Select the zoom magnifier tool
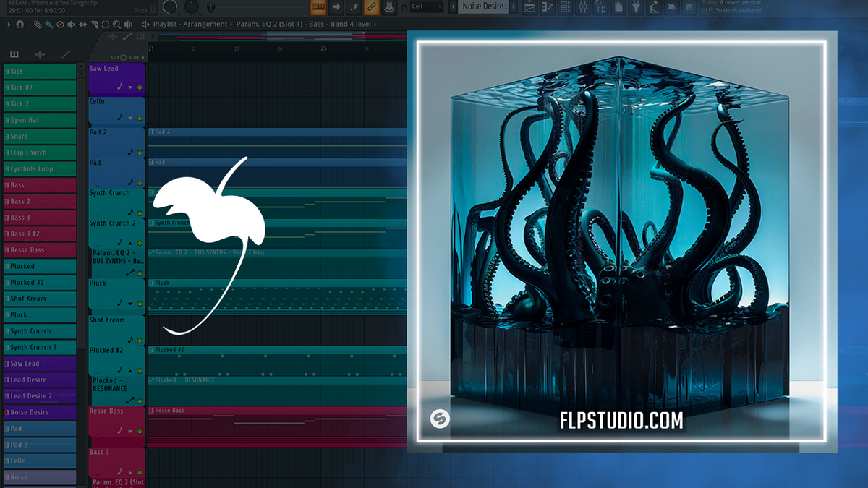The height and width of the screenshot is (488, 868). 118,25
